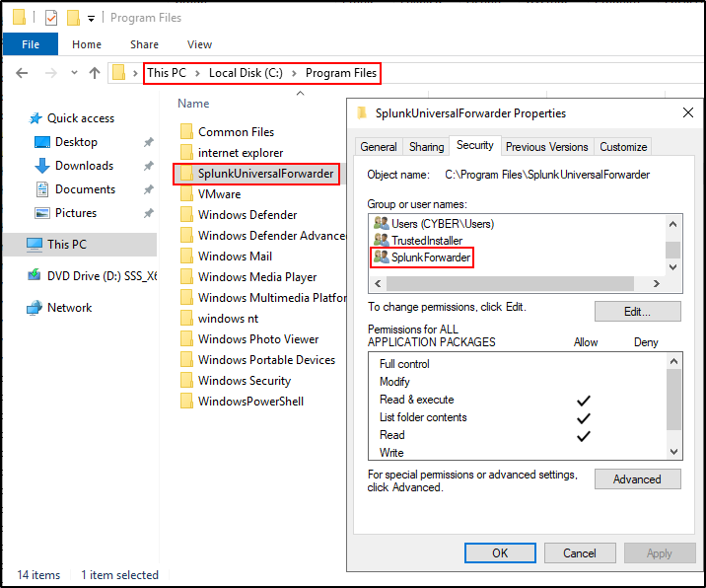Select the Windows Security folder

pyautogui.click(x=245, y=381)
